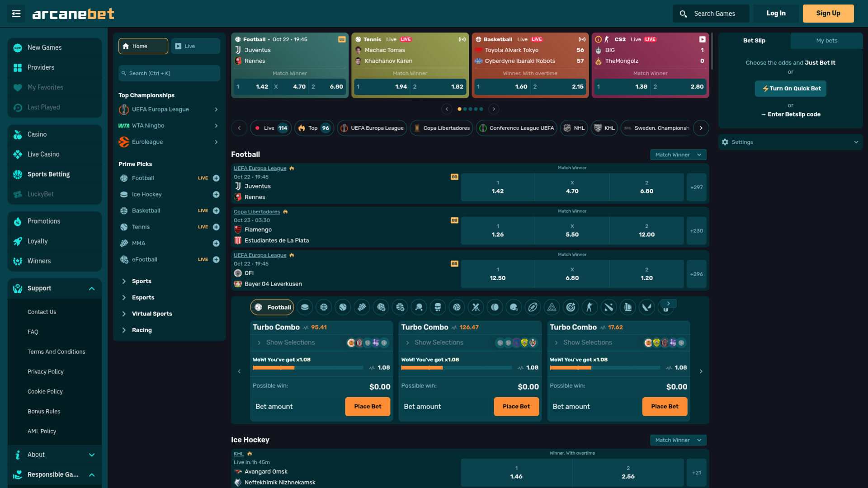Switch to My bets tab
This screenshot has width=868, height=488.
coord(826,41)
